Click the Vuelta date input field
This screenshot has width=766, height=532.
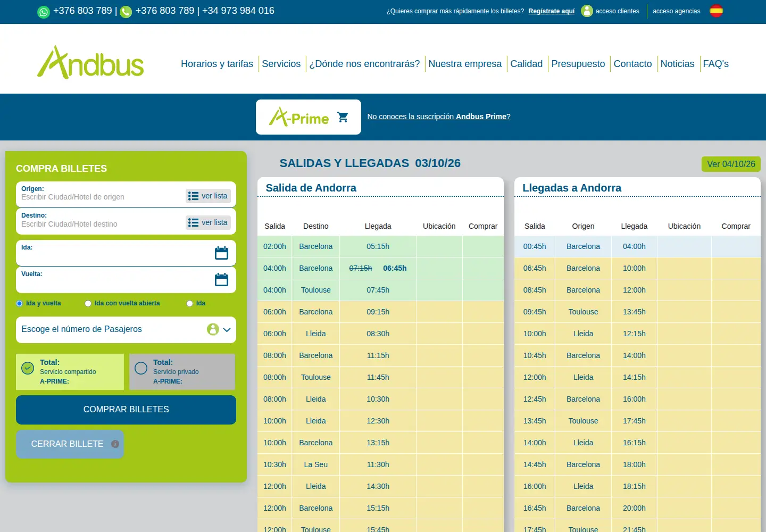126,280
